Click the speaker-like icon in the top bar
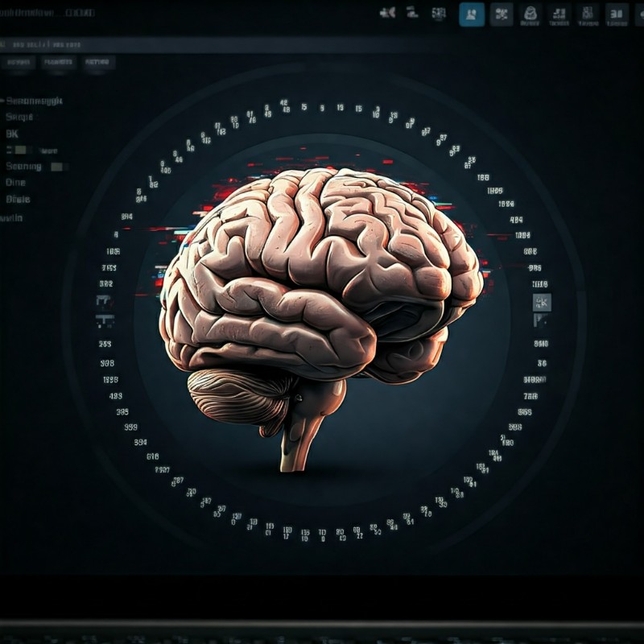The image size is (644, 644). click(x=387, y=13)
